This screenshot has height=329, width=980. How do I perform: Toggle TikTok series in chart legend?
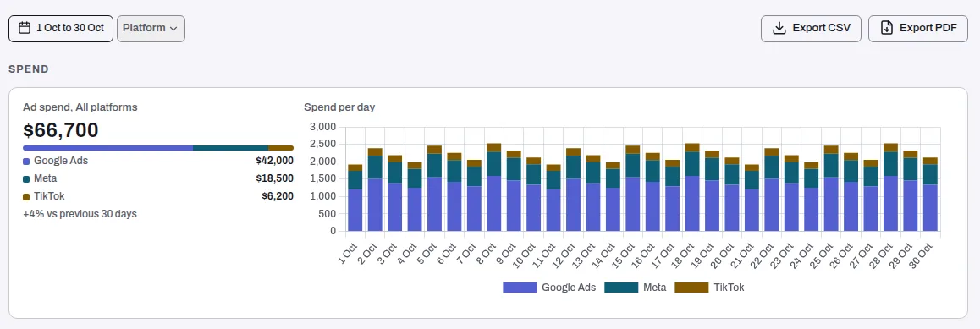710,288
